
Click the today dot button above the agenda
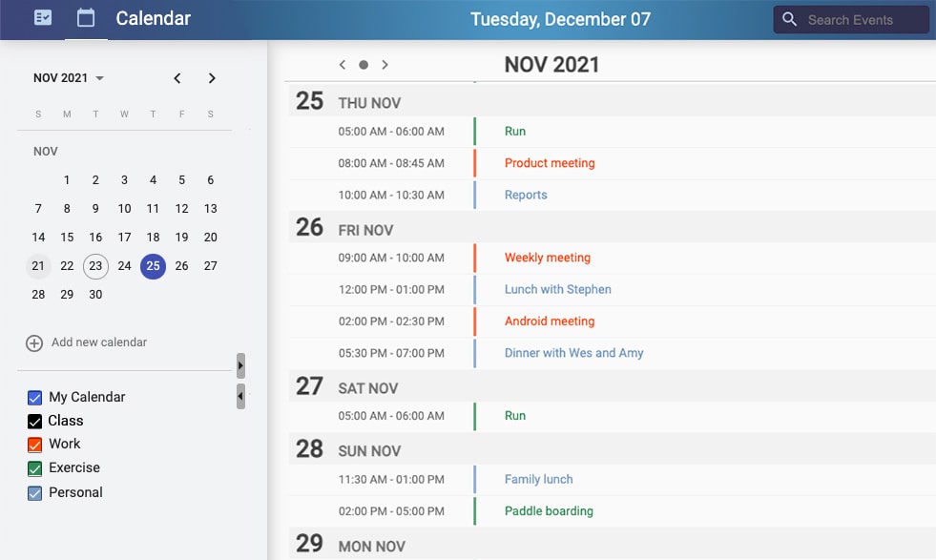(x=364, y=65)
